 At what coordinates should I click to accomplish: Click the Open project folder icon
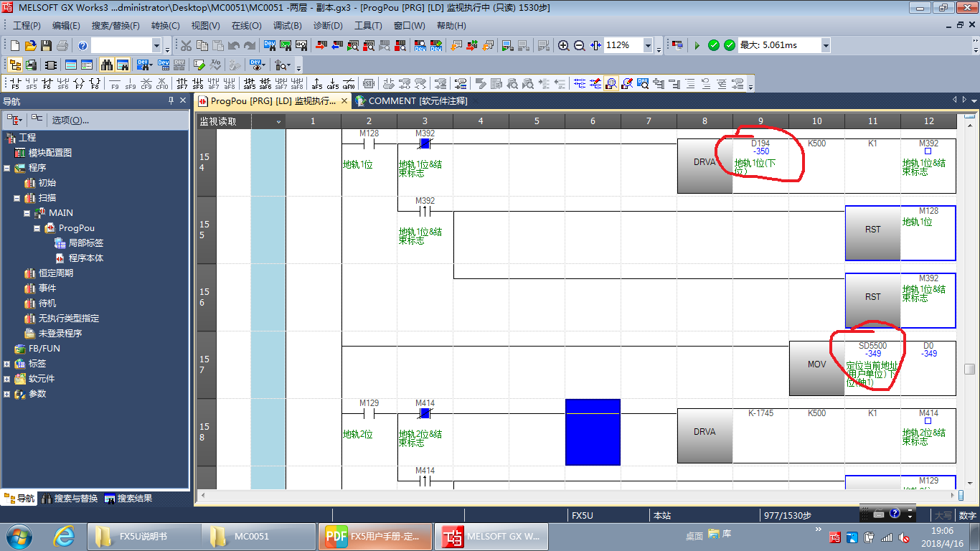coord(30,45)
